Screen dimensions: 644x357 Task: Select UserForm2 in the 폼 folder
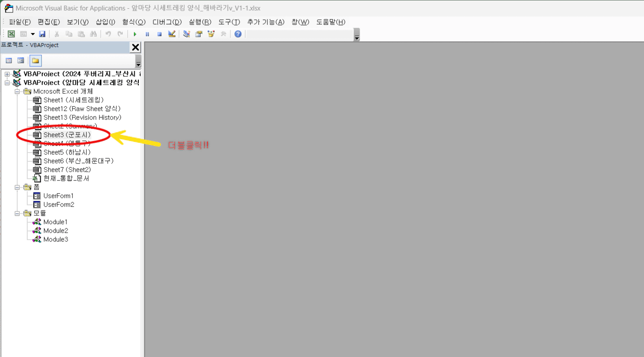click(59, 205)
